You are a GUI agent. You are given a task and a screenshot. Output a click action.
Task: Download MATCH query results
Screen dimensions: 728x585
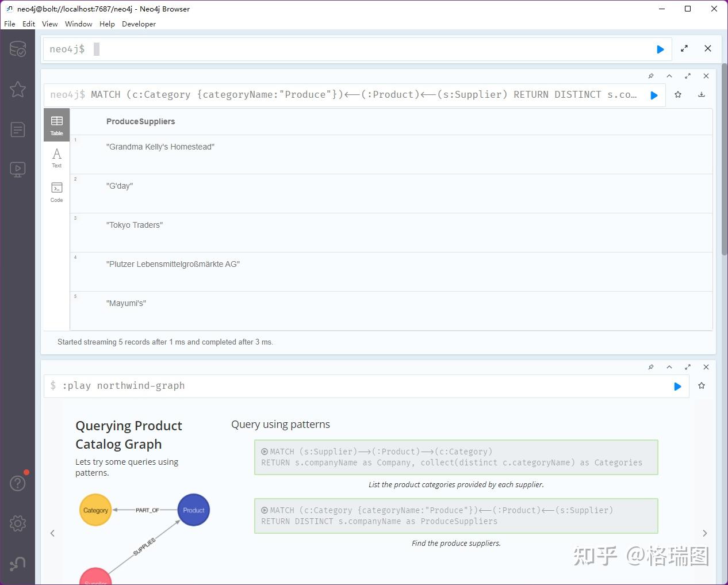coord(702,95)
